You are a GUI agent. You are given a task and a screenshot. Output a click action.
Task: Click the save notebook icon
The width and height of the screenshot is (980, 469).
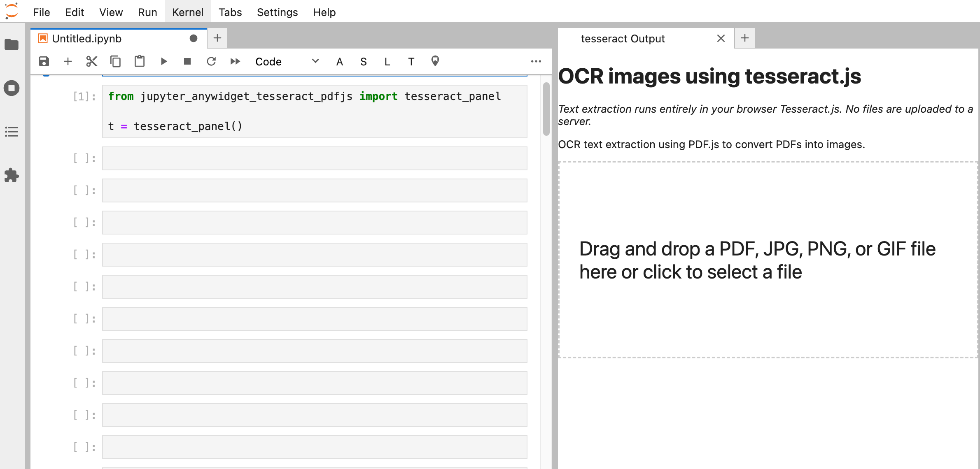click(x=44, y=61)
